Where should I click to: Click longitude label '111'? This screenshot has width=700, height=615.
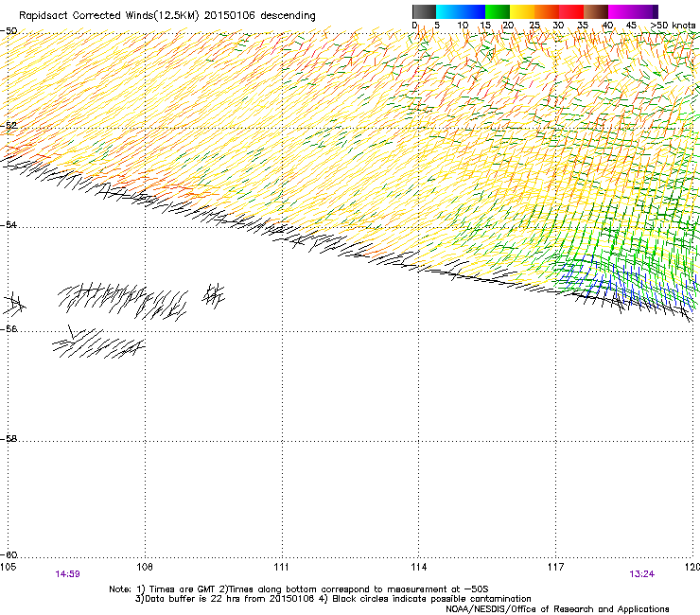click(281, 567)
